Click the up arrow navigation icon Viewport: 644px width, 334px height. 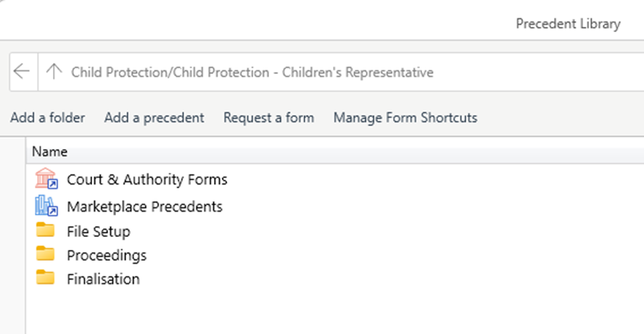pyautogui.click(x=54, y=72)
